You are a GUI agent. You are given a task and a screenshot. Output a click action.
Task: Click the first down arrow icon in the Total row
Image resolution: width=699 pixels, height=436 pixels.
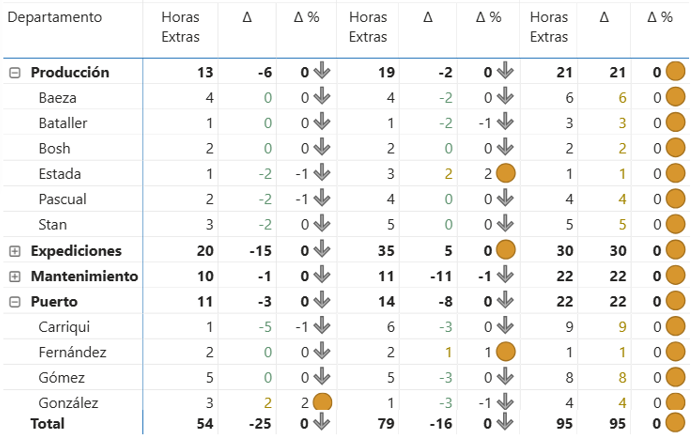[x=321, y=422]
